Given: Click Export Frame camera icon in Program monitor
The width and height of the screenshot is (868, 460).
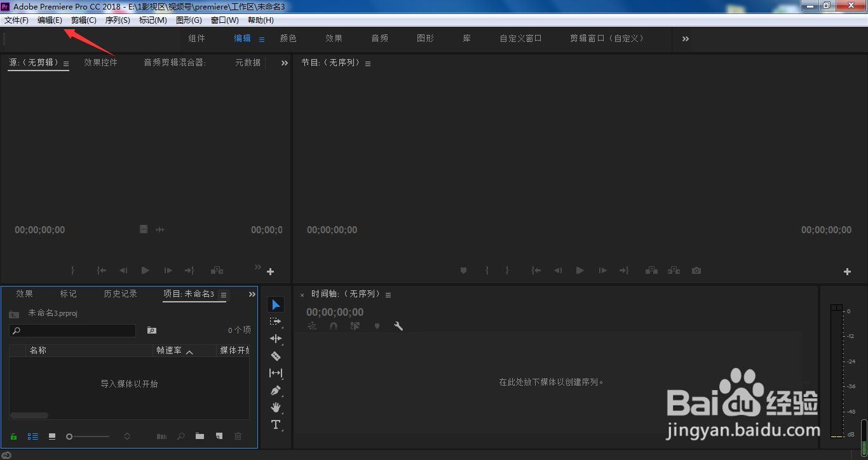Looking at the screenshot, I should point(696,271).
